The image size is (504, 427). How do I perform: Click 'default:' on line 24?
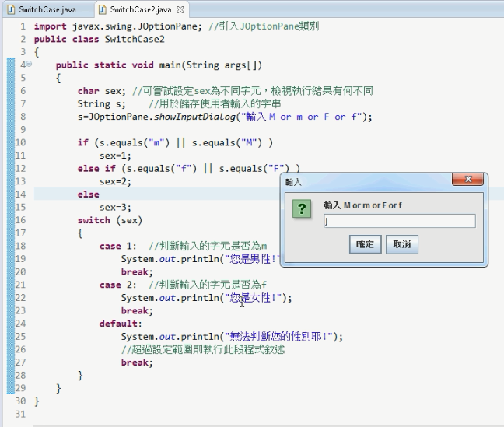pos(121,324)
